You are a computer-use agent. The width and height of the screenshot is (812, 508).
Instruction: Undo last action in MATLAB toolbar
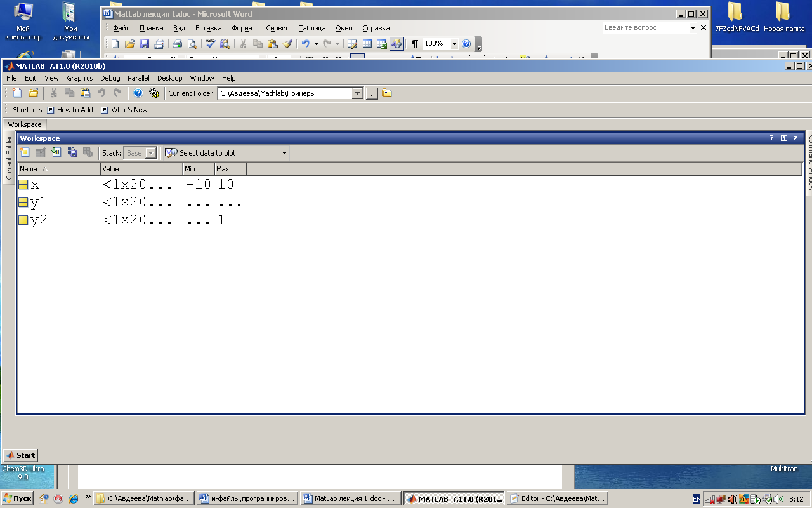click(101, 93)
